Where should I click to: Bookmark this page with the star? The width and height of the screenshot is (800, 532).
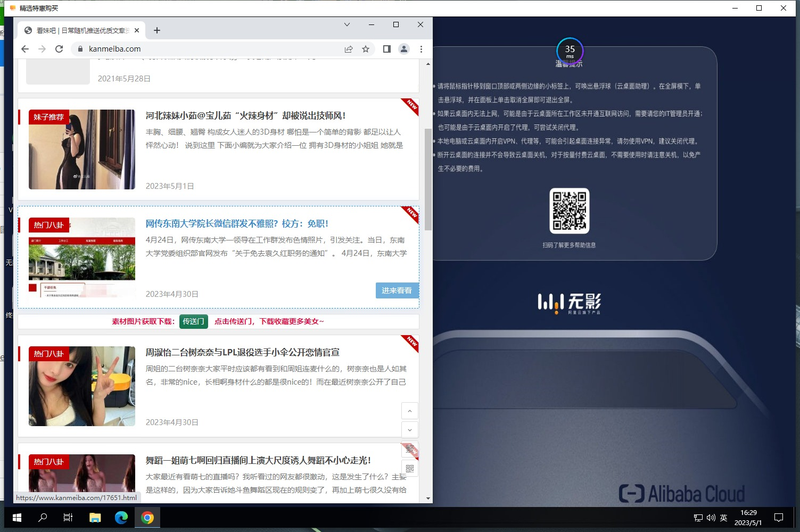366,49
